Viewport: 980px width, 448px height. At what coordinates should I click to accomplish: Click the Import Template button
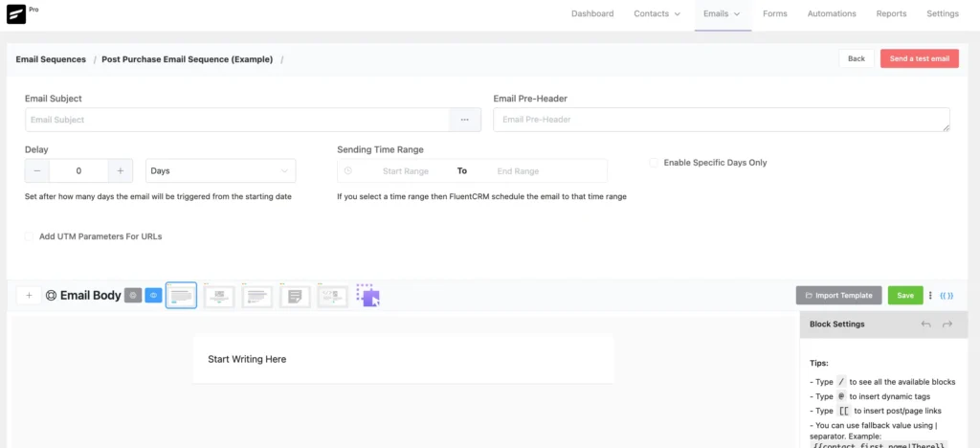click(838, 296)
